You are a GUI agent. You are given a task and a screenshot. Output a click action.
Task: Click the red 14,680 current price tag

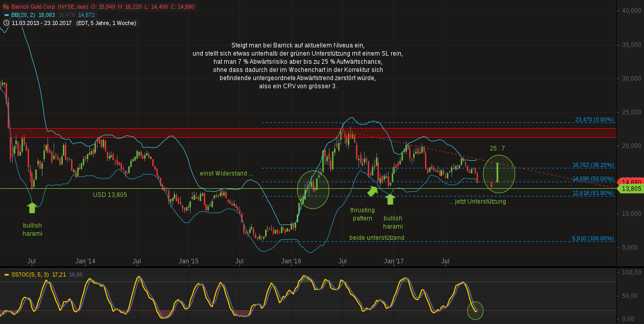pos(631,182)
